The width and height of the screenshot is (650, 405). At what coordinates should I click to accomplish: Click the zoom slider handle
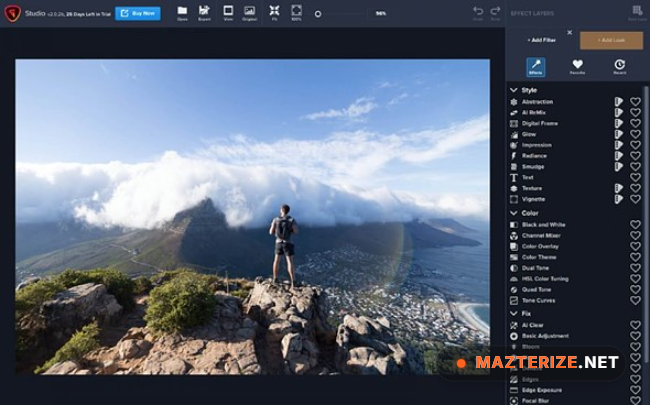pyautogui.click(x=318, y=14)
